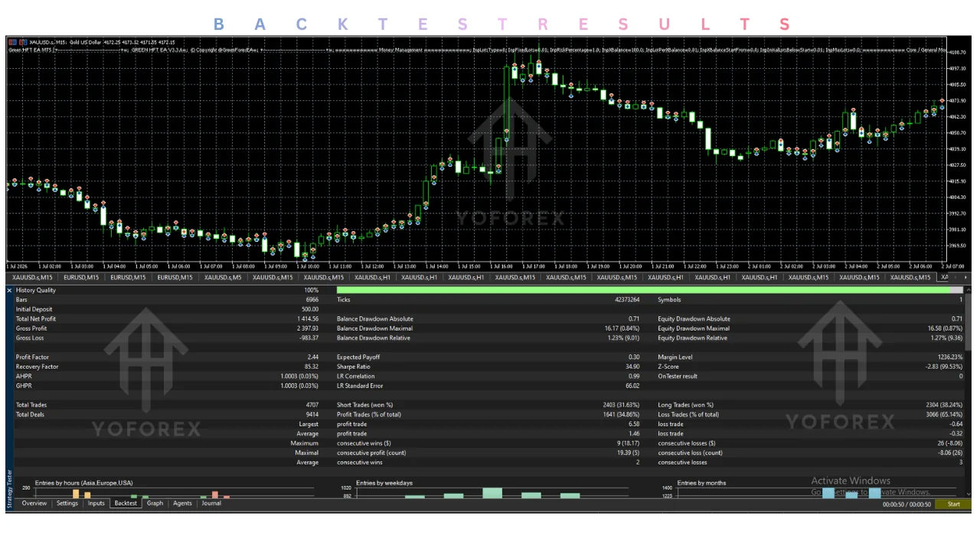The height and width of the screenshot is (551, 980).
Task: Select the Z-Score value -2.83 (99.53%)
Action: click(x=945, y=367)
